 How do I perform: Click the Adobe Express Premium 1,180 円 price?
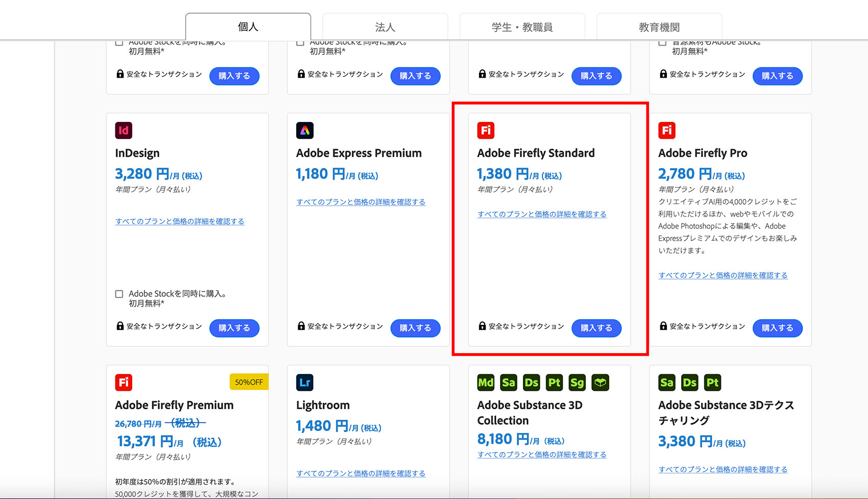click(x=337, y=174)
